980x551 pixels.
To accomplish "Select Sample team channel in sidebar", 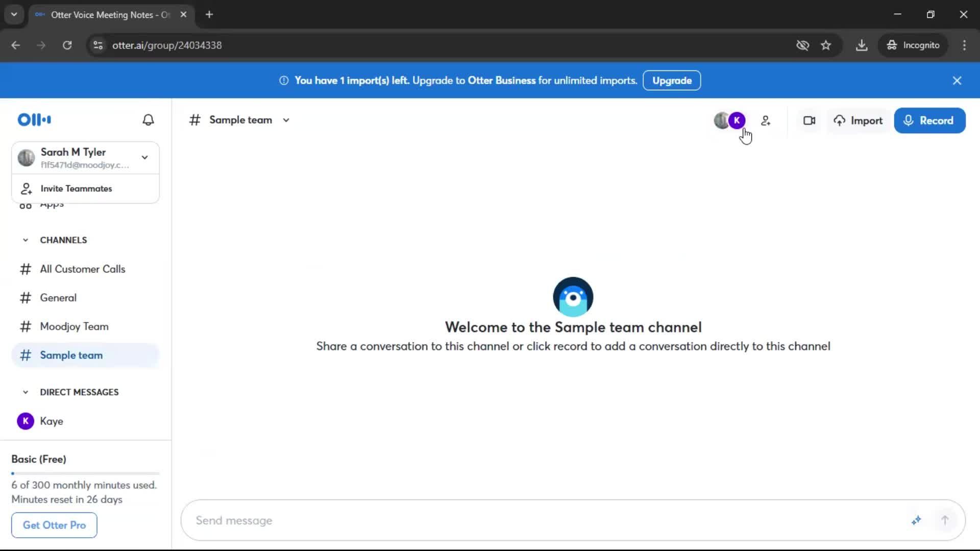I will pyautogui.click(x=85, y=355).
